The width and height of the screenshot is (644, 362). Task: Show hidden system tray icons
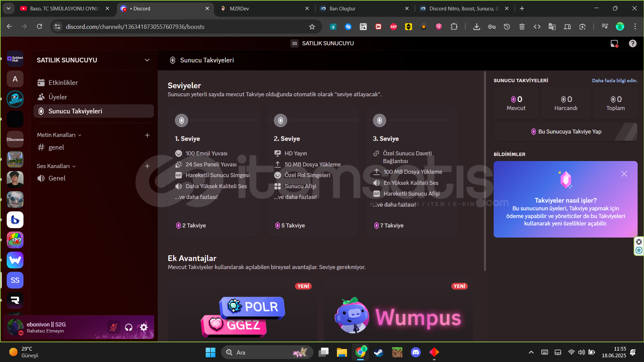click(531, 352)
